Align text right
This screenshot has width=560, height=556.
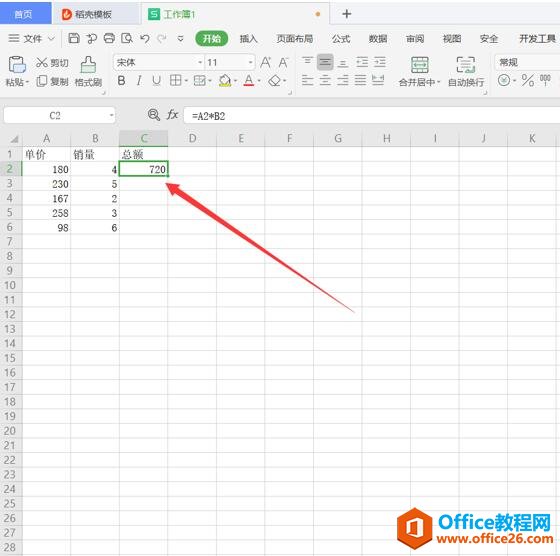[x=342, y=80]
